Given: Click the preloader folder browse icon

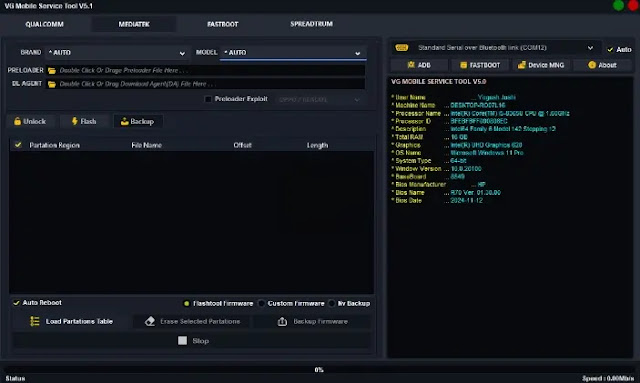Looking at the screenshot, I should 52,71.
